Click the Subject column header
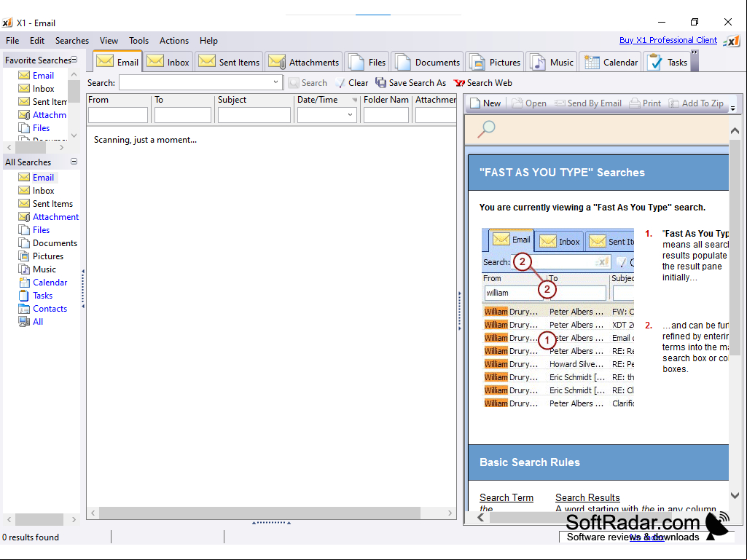This screenshot has height=560, width=747. point(254,100)
